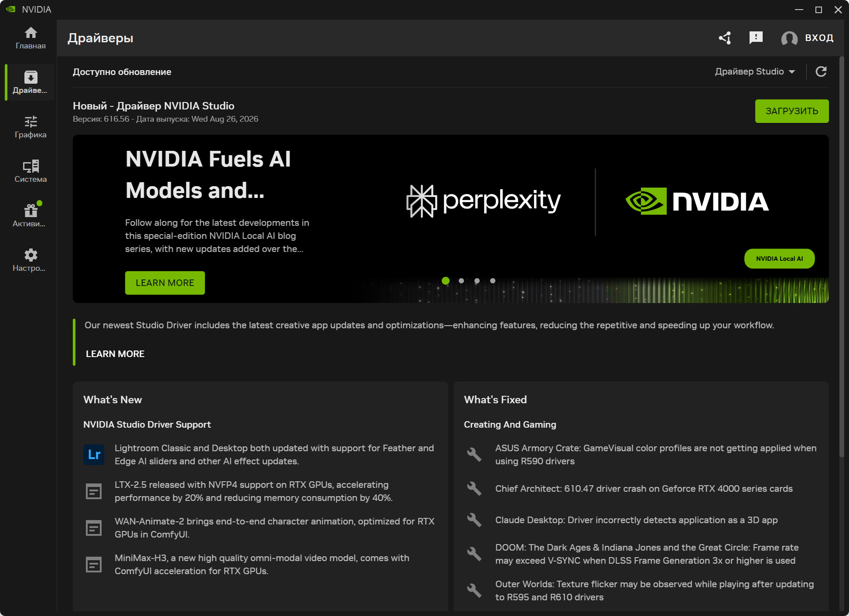Click the Claude Desktop 3D app fix text

pyautogui.click(x=637, y=520)
